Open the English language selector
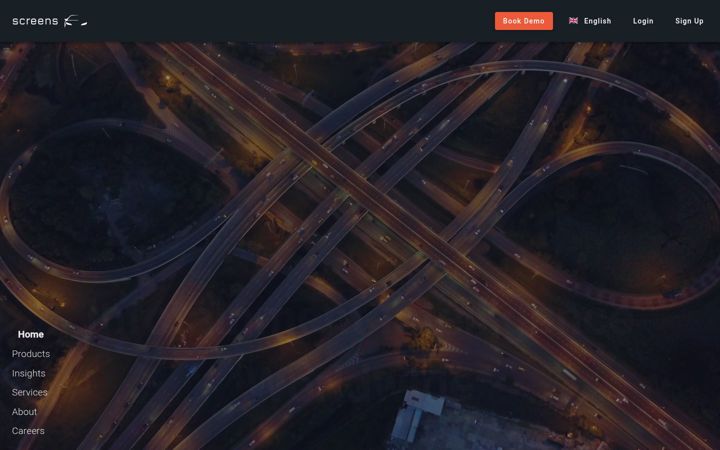The height and width of the screenshot is (450, 720). point(590,21)
